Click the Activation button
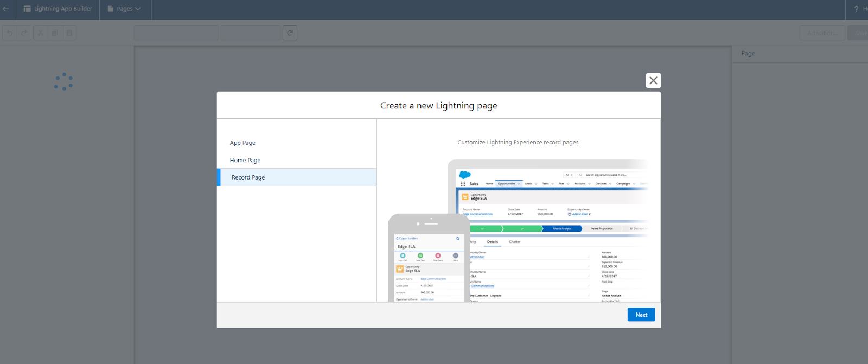Image resolution: width=868 pixels, height=364 pixels. point(821,33)
